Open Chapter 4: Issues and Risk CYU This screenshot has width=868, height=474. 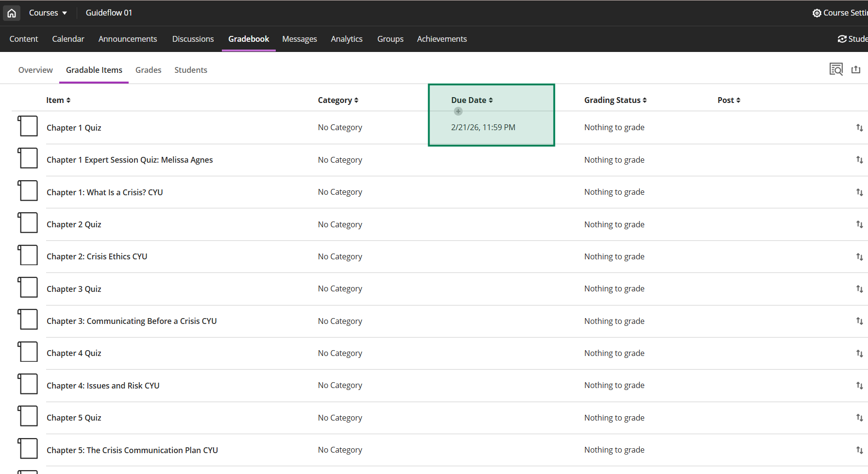(103, 386)
